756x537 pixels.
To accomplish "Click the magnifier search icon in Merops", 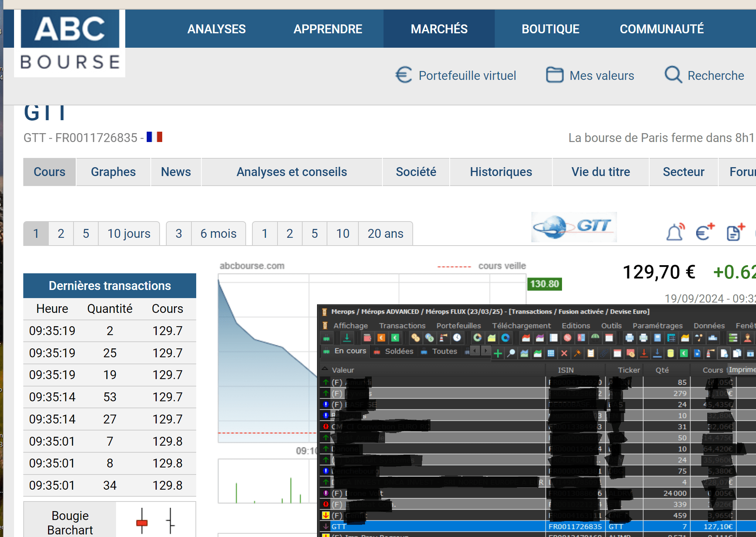I will (511, 354).
